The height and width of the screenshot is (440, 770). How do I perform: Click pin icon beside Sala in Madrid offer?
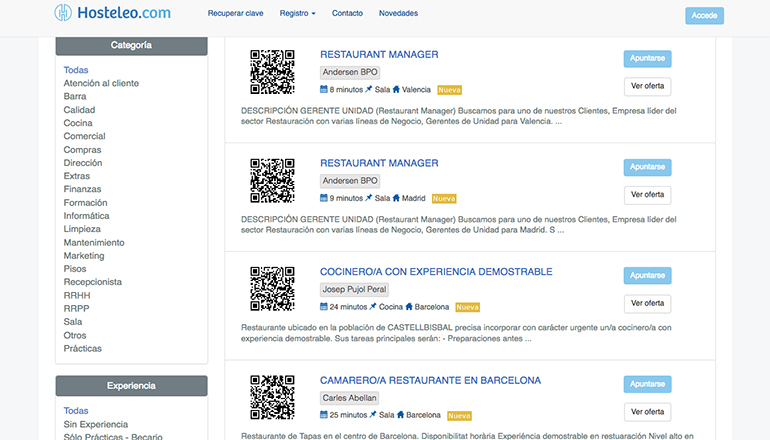tap(369, 198)
